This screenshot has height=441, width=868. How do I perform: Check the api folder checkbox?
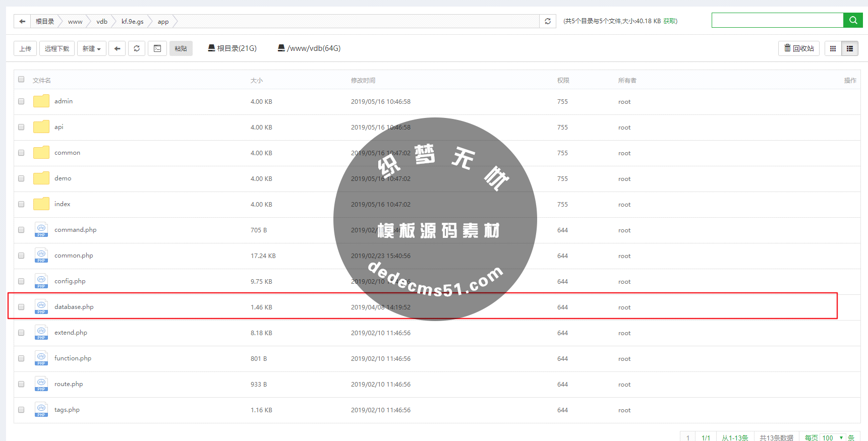click(x=21, y=127)
